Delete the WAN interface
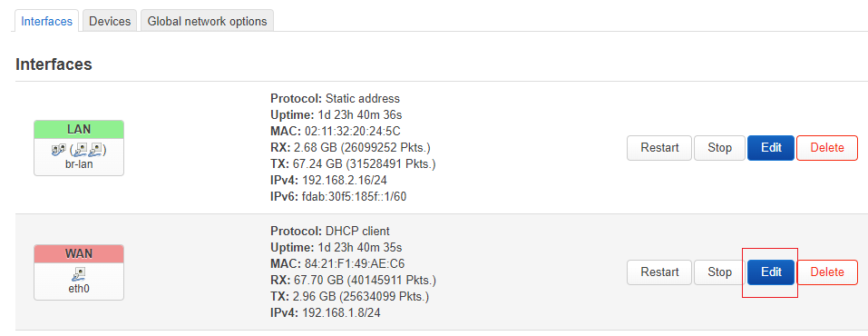This screenshot has width=868, height=336. pyautogui.click(x=827, y=272)
